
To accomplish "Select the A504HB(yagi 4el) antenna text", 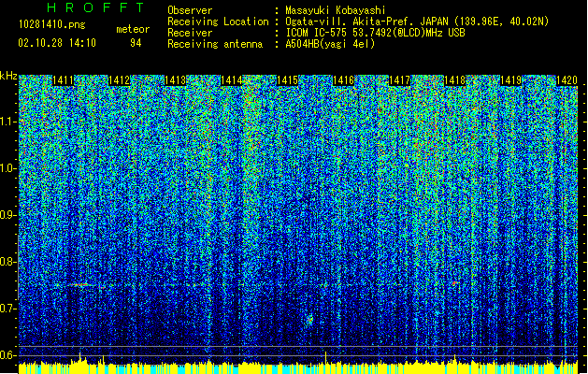I will pos(330,44).
